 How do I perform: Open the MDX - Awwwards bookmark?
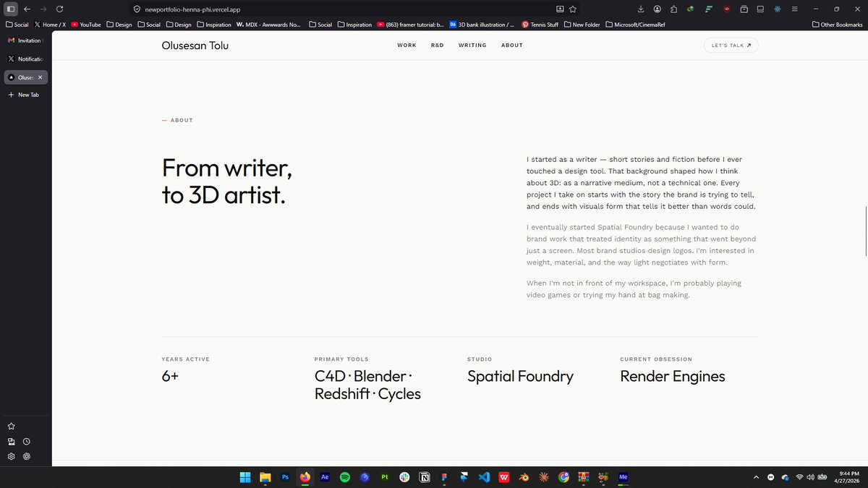click(268, 24)
